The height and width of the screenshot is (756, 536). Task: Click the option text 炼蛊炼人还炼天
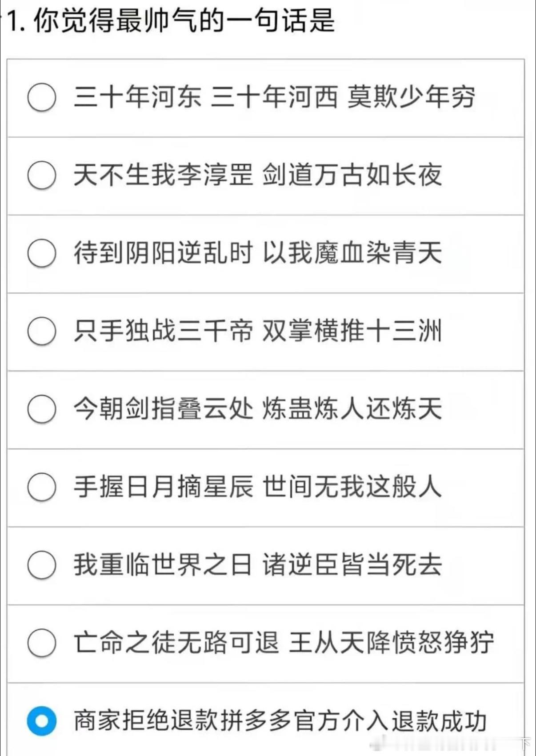352,409
